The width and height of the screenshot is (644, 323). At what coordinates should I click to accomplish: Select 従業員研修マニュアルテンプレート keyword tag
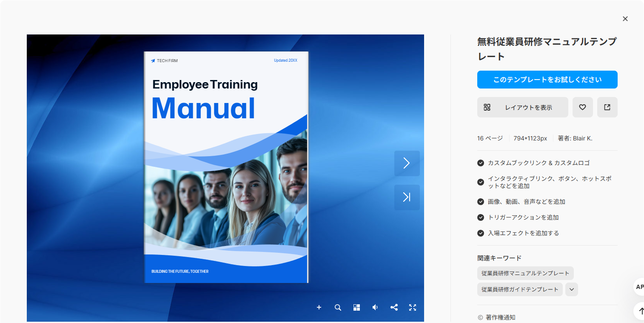point(525,273)
